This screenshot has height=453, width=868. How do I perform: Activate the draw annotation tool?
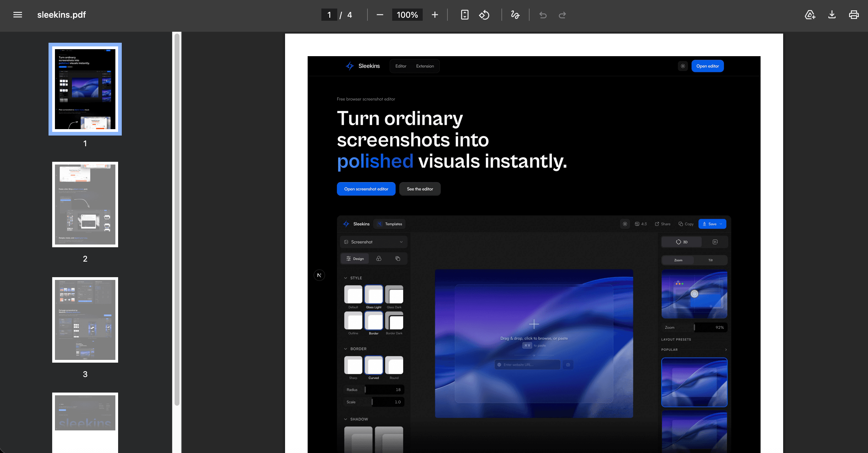515,15
